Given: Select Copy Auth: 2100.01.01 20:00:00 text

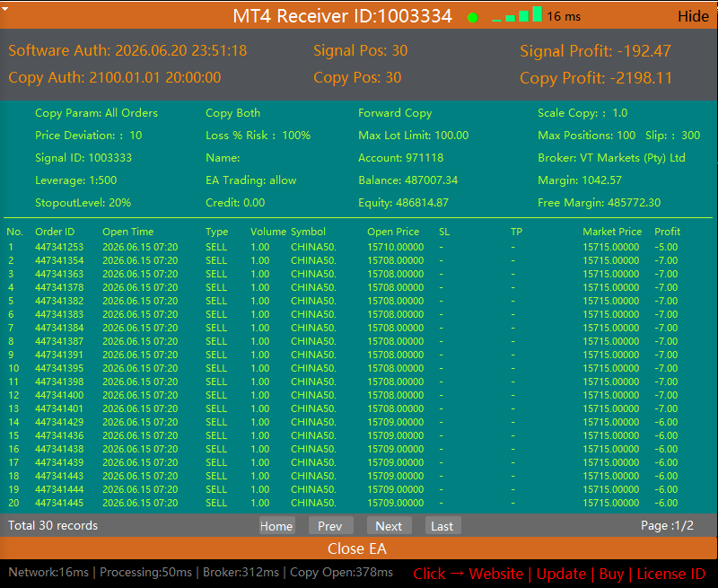Looking at the screenshot, I should [115, 77].
